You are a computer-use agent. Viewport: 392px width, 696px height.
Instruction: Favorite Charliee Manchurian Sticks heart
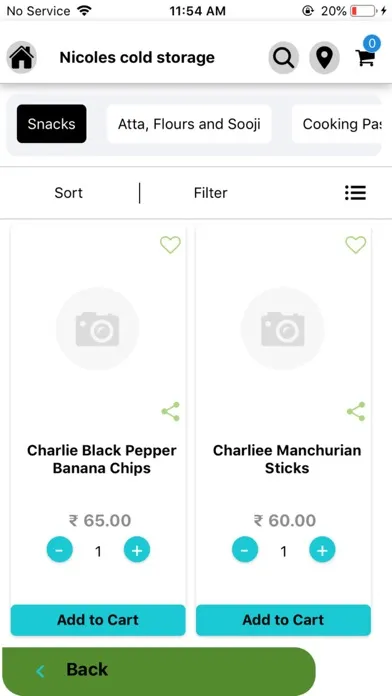pyautogui.click(x=356, y=245)
